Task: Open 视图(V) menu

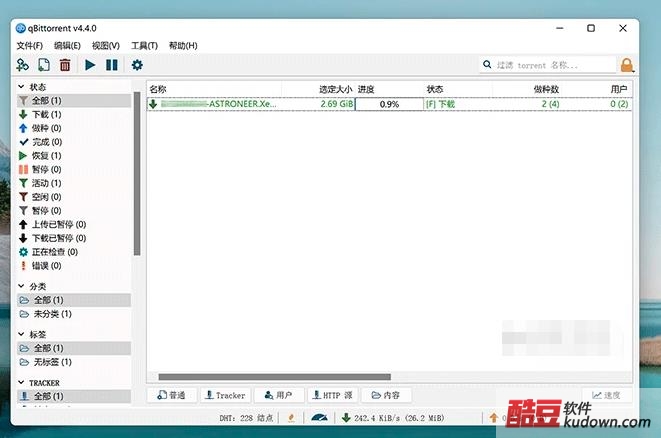Action: [106, 46]
